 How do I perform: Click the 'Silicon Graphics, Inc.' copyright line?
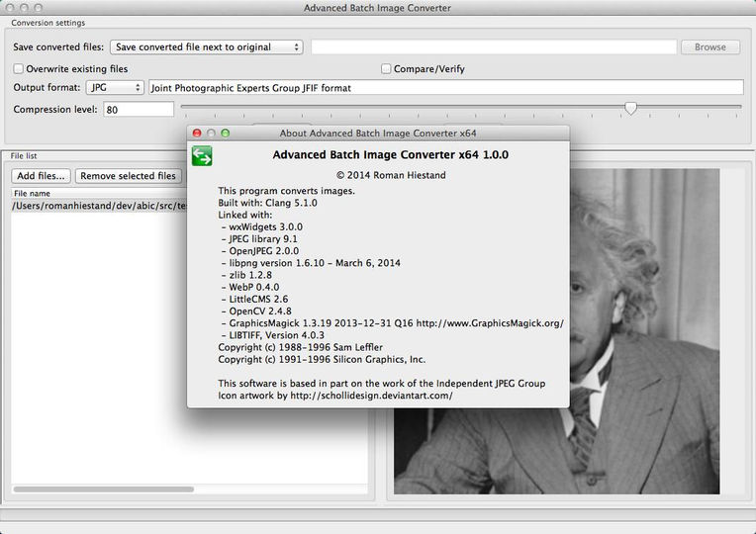coord(322,360)
